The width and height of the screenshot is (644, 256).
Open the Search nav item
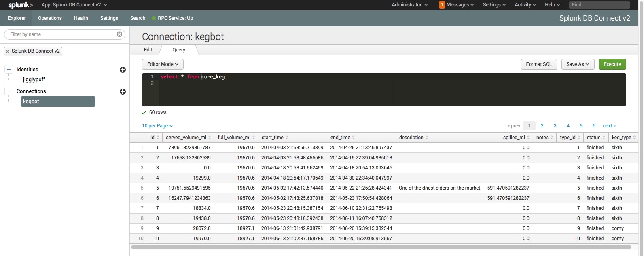tap(138, 18)
